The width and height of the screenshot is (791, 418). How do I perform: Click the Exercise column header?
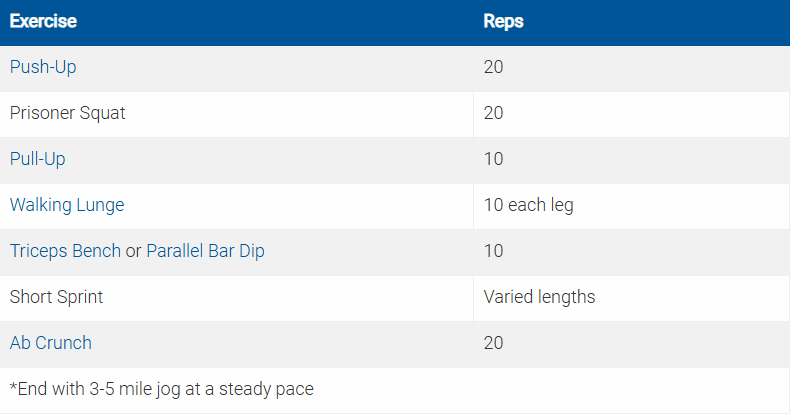[43, 22]
